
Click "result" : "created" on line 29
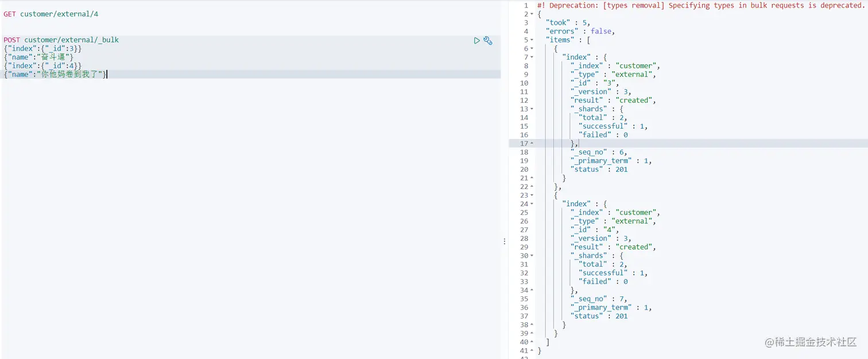pos(613,247)
